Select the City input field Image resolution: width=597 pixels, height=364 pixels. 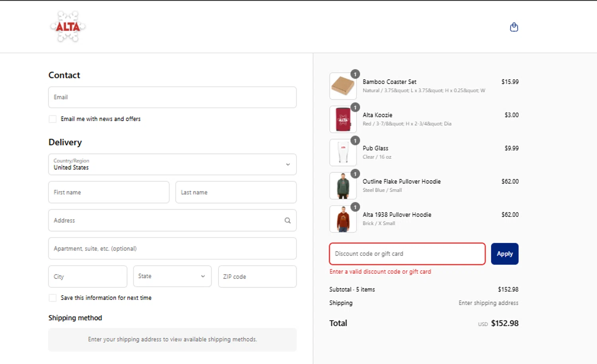click(88, 276)
